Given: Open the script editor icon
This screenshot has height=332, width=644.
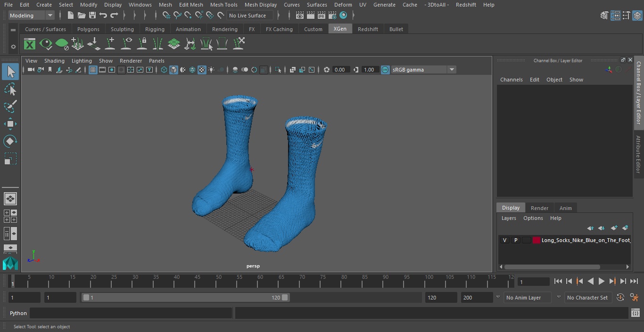Looking at the screenshot, I should tap(635, 313).
